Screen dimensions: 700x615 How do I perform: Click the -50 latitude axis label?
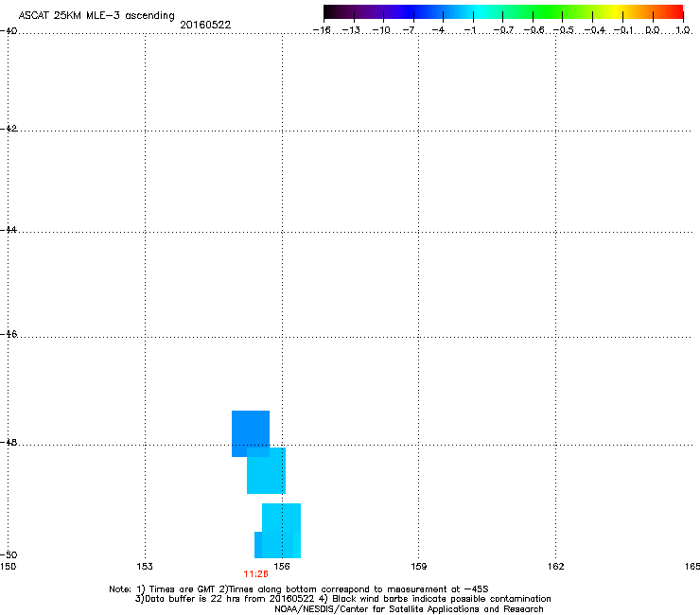(x=9, y=554)
